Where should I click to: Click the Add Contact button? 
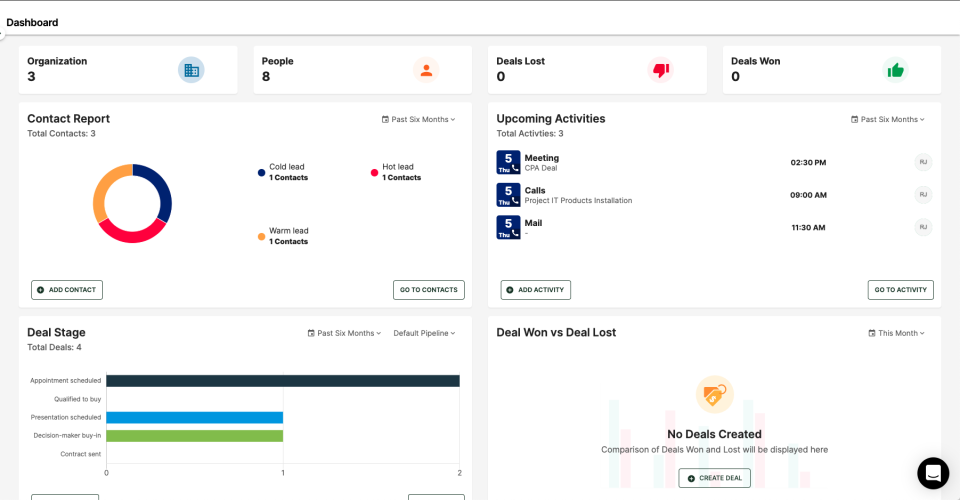click(x=67, y=290)
